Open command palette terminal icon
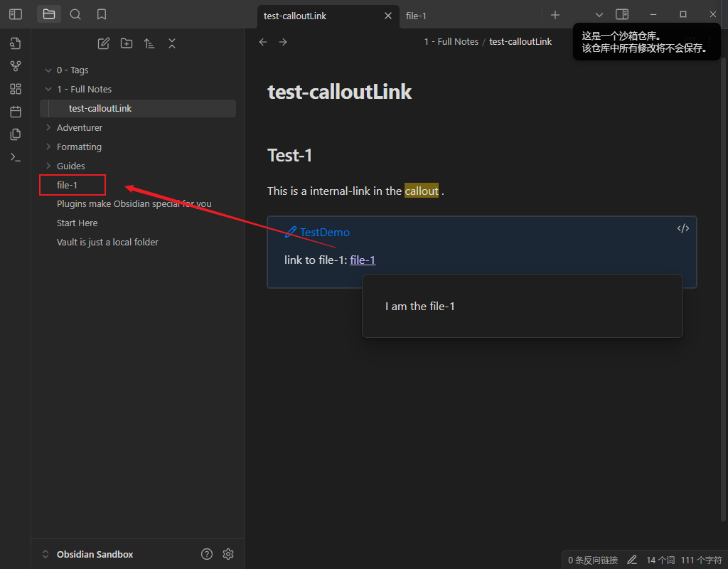Screen dimensions: 728x569 pos(15,157)
